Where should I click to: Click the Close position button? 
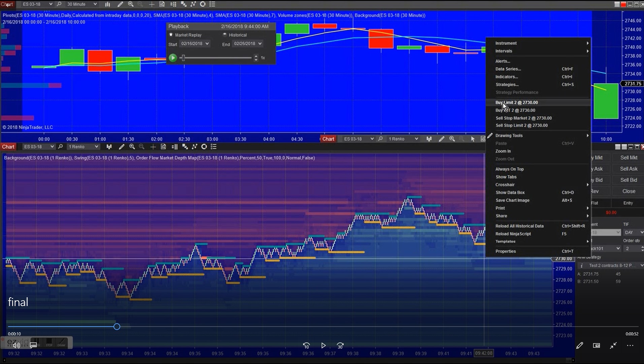(629, 191)
